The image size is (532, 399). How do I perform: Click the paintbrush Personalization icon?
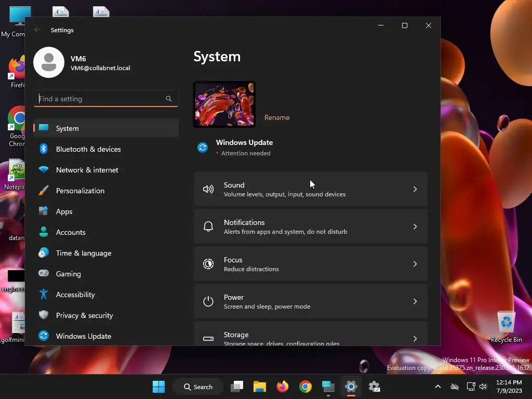click(x=44, y=190)
